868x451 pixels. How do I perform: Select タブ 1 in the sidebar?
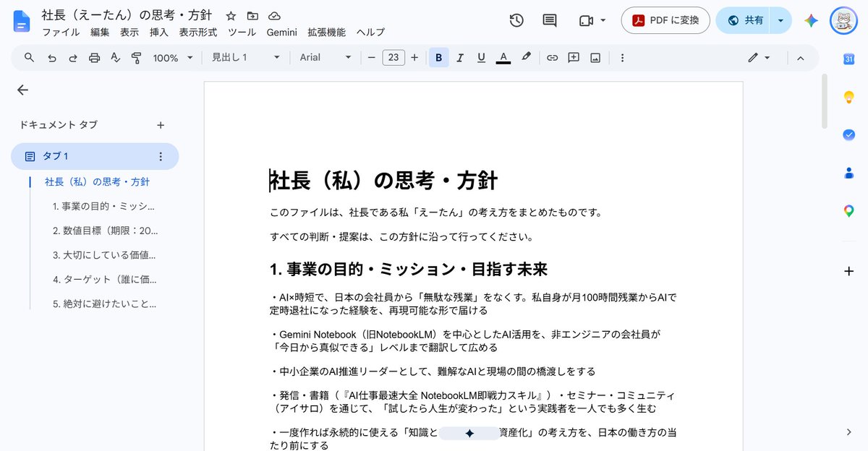[x=95, y=156]
